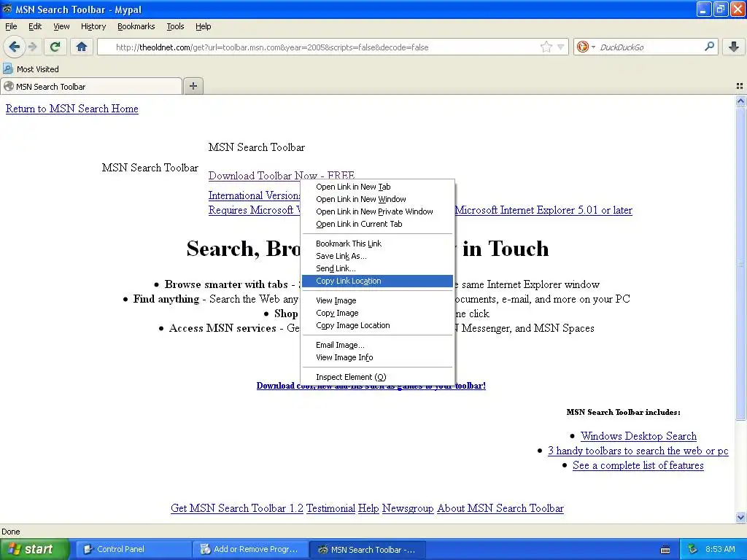Follow Get MSN Search Toolbar 1.2 link
This screenshot has height=560, width=747.
[x=237, y=508]
